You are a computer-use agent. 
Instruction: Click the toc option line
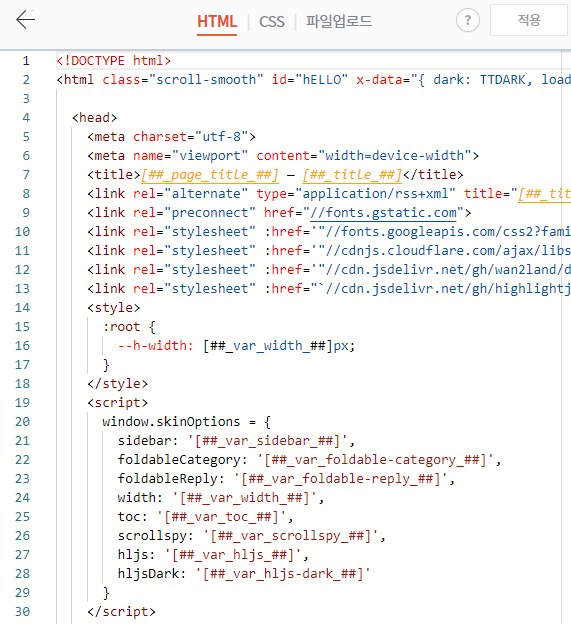205,517
